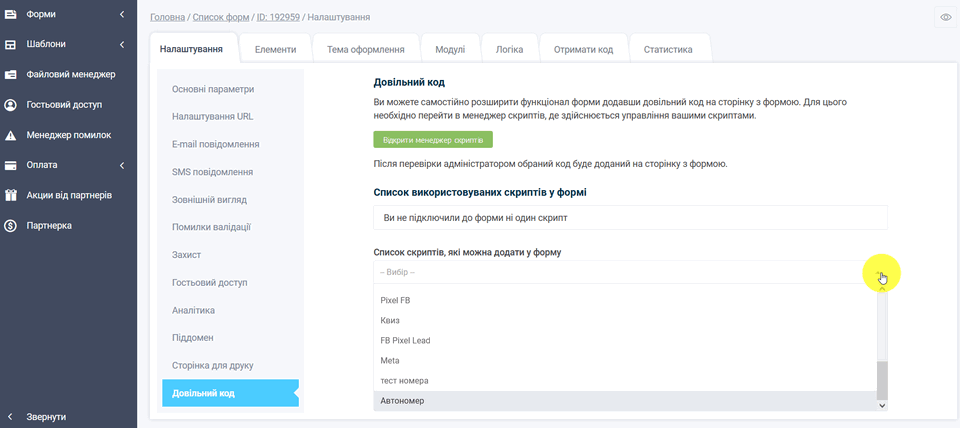Click the Акции від партнерів gift icon
The image size is (960, 428).
(x=10, y=195)
